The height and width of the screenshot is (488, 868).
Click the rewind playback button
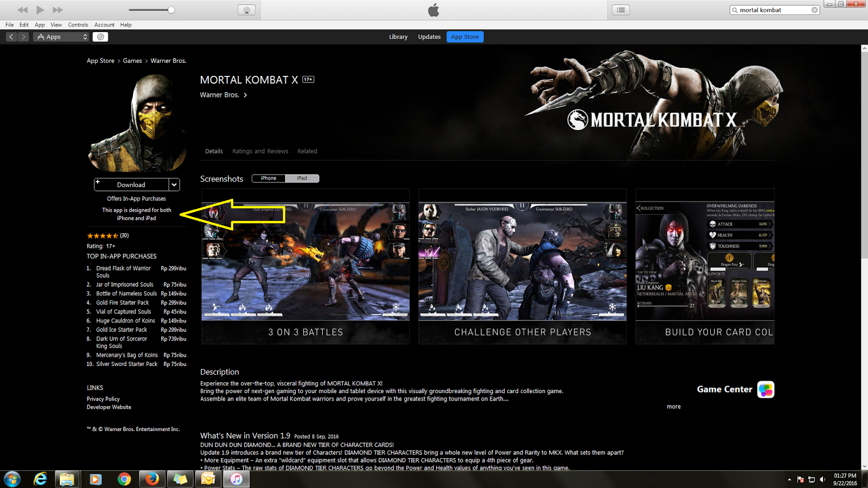23,10
